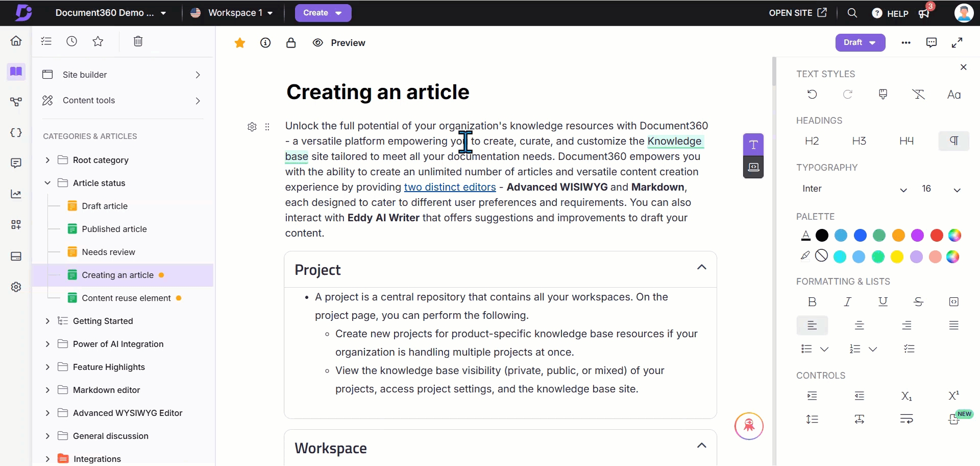This screenshot has height=466, width=980.
Task: Apply subscript formatting in Controls
Action: [907, 396]
